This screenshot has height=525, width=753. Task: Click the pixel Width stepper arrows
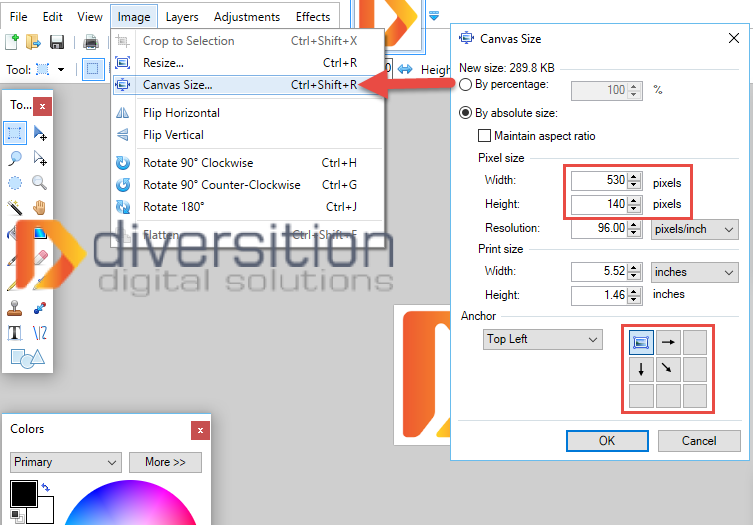[x=634, y=181]
